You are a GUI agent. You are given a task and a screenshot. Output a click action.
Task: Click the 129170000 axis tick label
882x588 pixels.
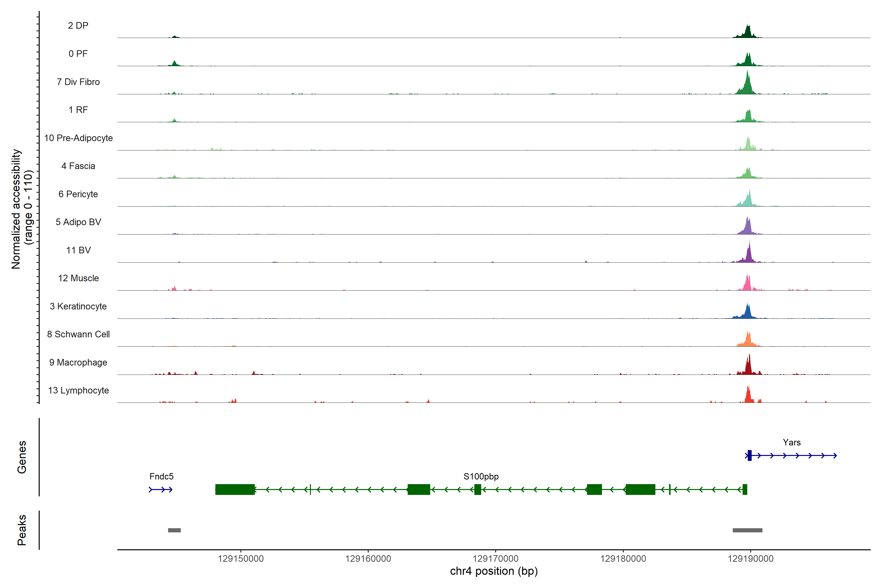pos(495,559)
